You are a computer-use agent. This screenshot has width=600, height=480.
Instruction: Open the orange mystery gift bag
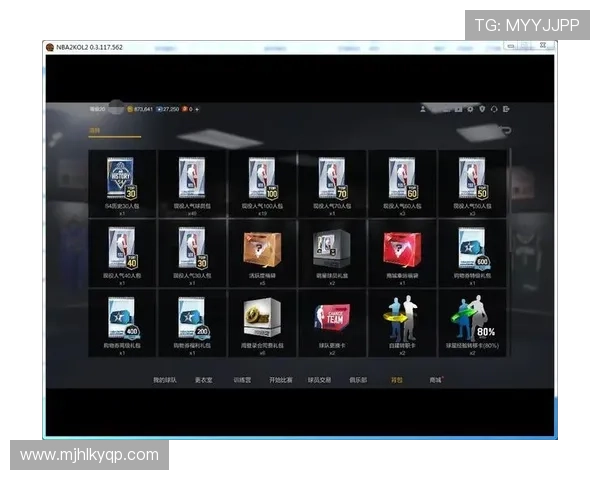(262, 254)
